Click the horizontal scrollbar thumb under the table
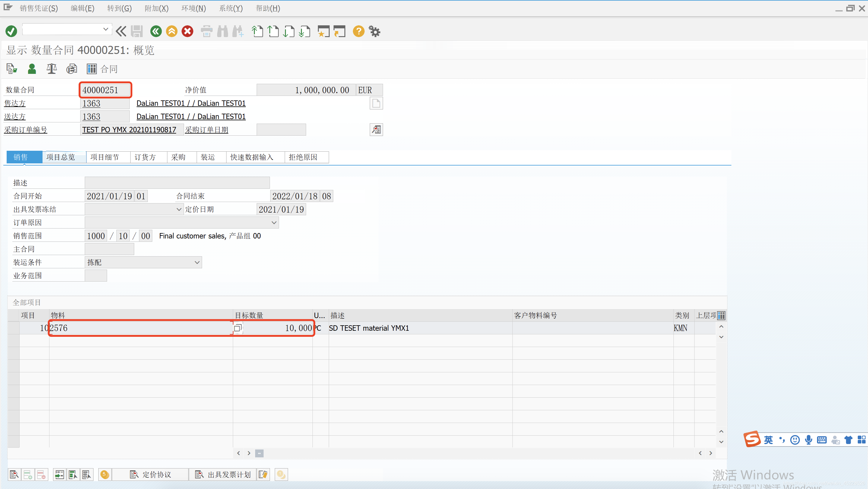 click(259, 453)
